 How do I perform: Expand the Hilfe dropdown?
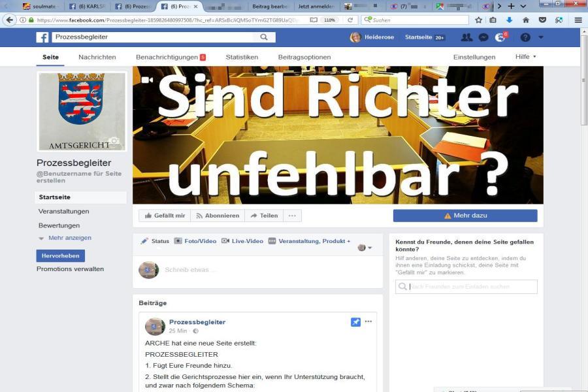(525, 57)
